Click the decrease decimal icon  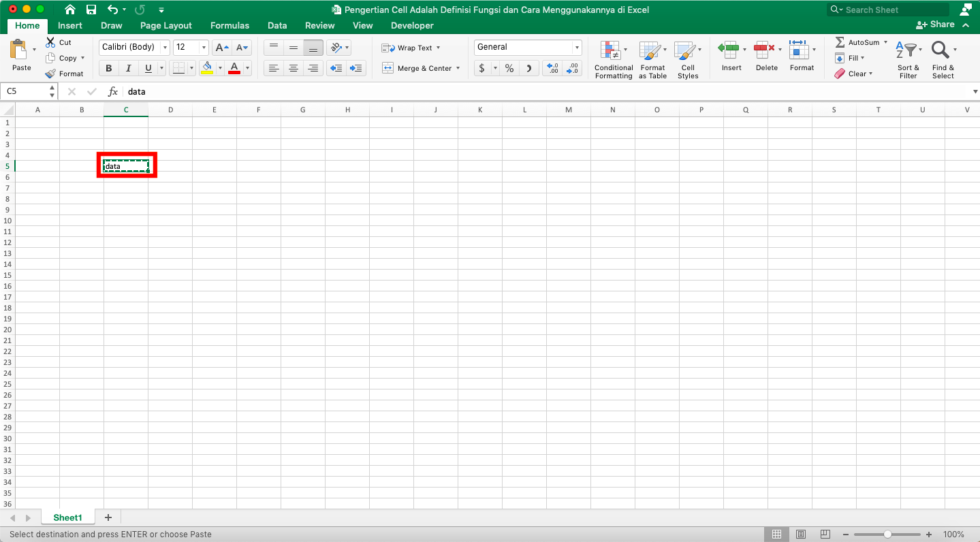(573, 68)
